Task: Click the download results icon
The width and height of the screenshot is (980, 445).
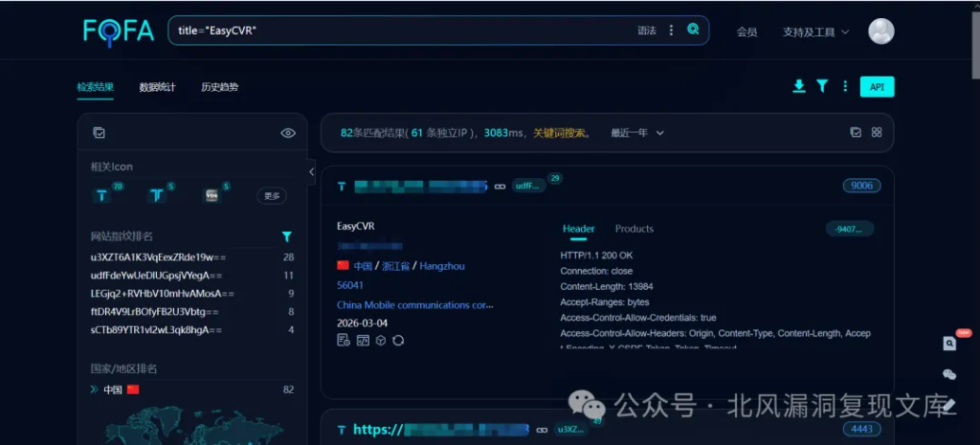Action: coord(799,86)
